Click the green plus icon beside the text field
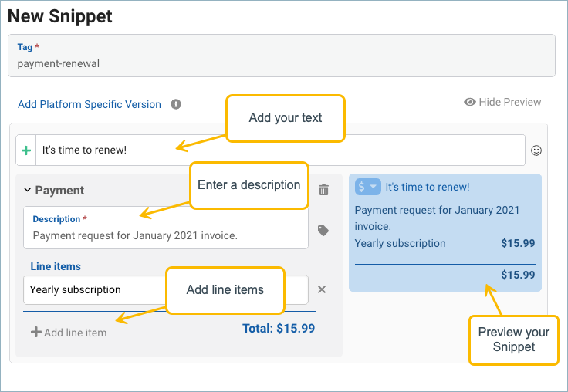 click(26, 150)
